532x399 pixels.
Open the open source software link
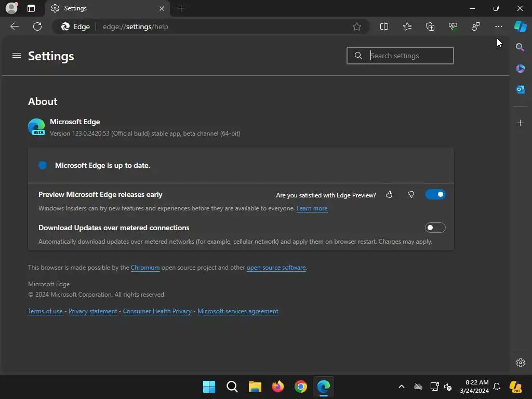point(276,268)
